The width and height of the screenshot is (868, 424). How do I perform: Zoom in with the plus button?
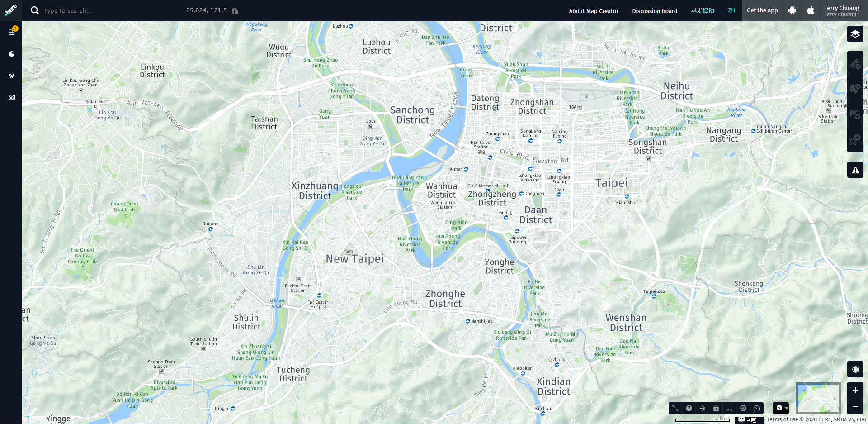(855, 390)
